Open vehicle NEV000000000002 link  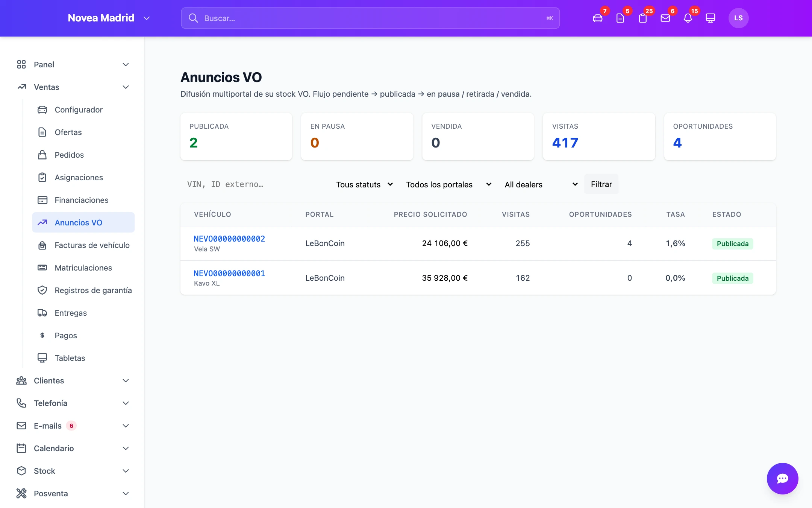tap(229, 239)
